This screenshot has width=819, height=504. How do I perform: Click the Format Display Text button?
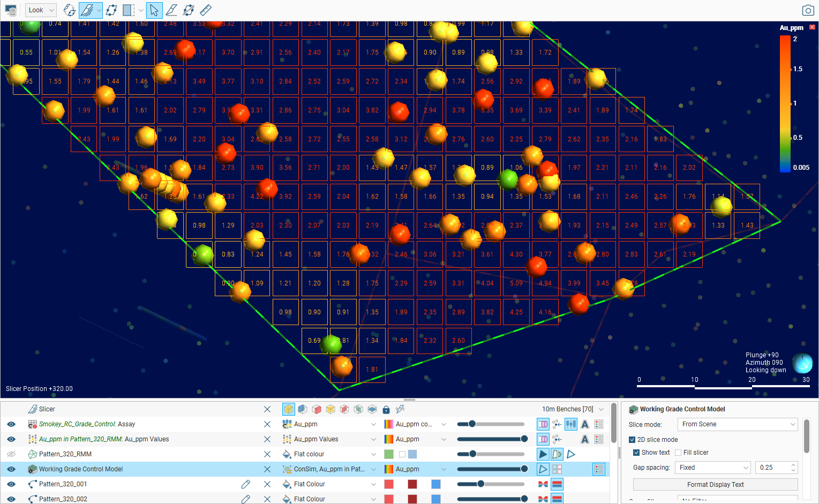point(715,485)
